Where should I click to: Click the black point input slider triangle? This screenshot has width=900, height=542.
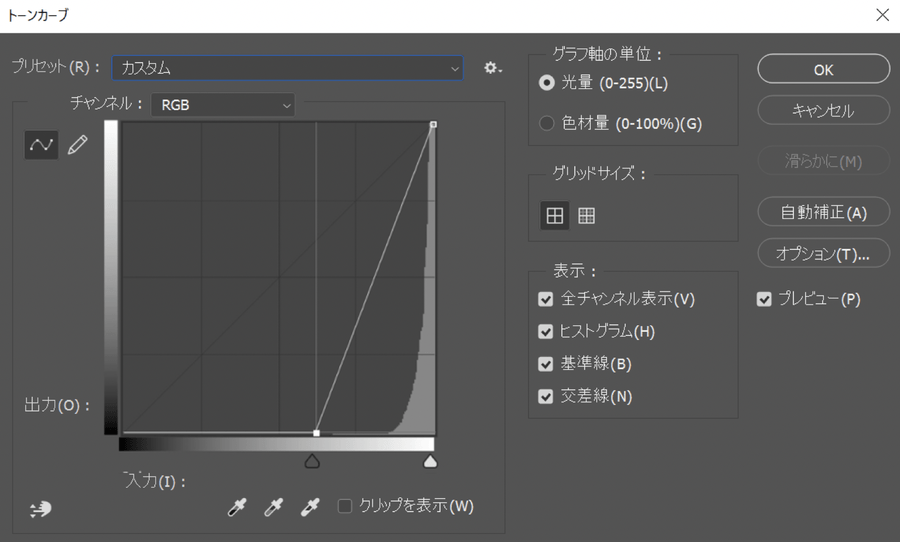pyautogui.click(x=312, y=460)
